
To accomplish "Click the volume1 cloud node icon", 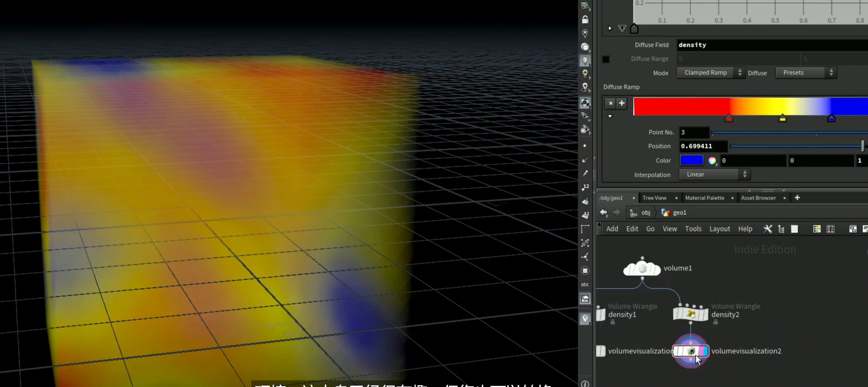I will pos(642,268).
